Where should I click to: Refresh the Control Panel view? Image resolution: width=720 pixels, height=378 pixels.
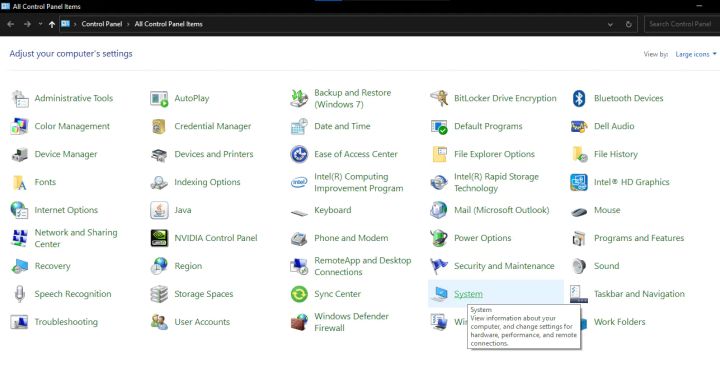629,24
